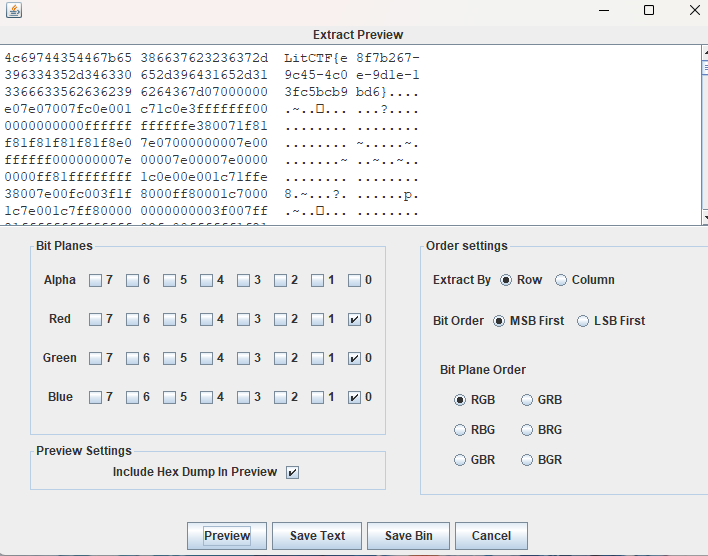This screenshot has height=556, width=708.
Task: Uncheck the Red bit plane 0 checkbox
Action: coord(355,320)
